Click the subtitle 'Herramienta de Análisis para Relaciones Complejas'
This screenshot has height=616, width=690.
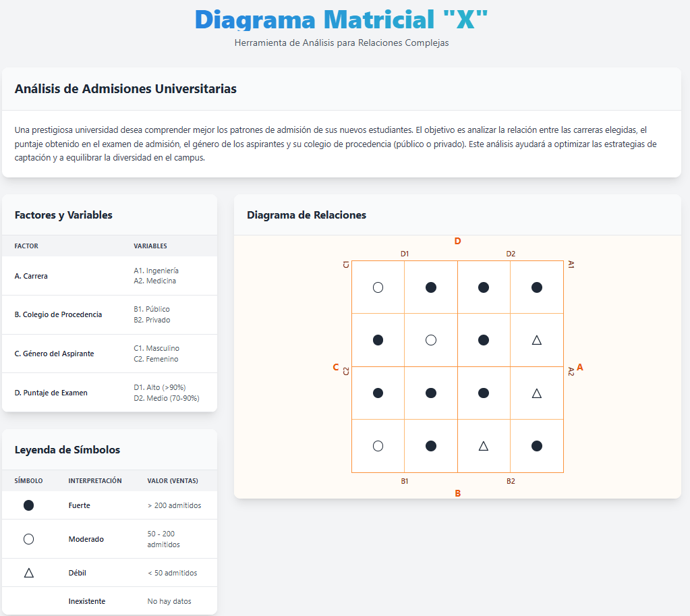point(341,43)
